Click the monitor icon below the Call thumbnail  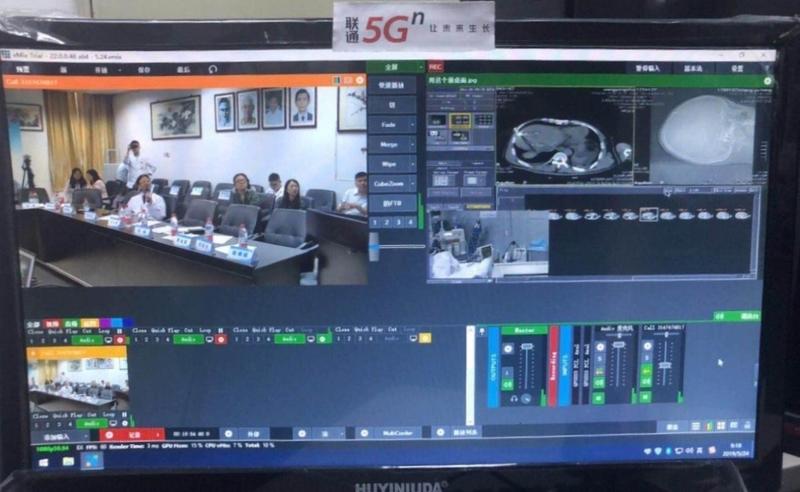pos(113,424)
